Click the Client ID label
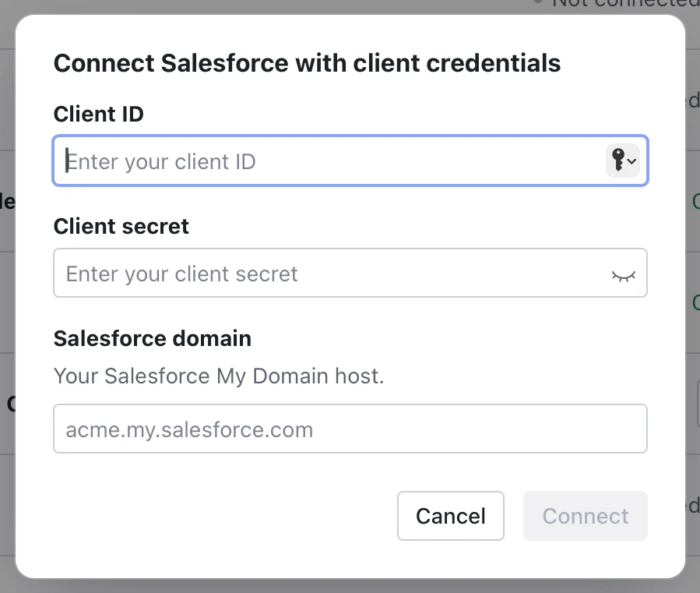700x593 pixels. tap(99, 114)
